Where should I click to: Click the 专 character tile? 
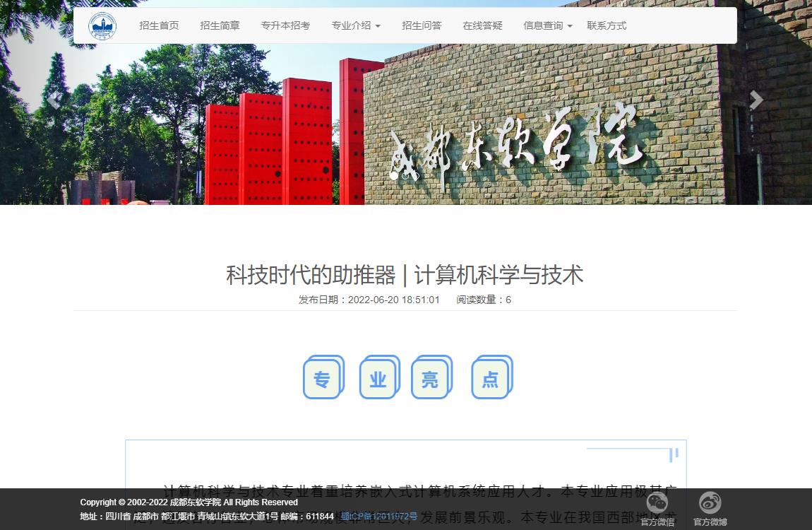pos(323,377)
